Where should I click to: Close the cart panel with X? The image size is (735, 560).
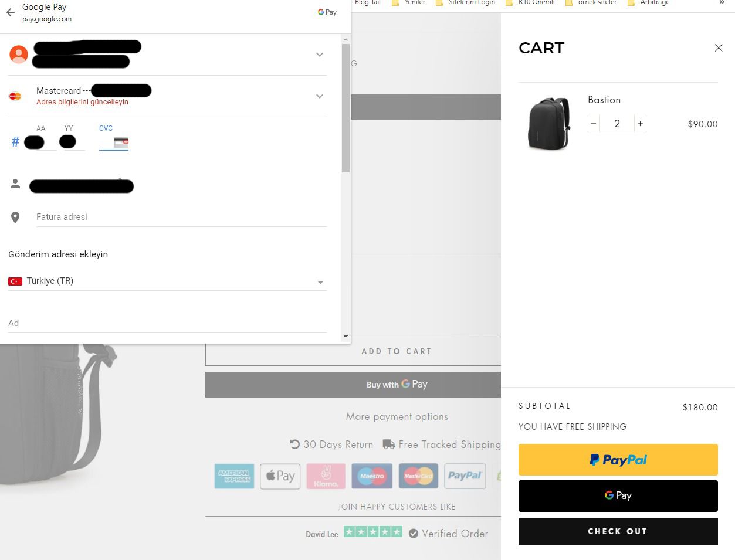[x=719, y=48]
